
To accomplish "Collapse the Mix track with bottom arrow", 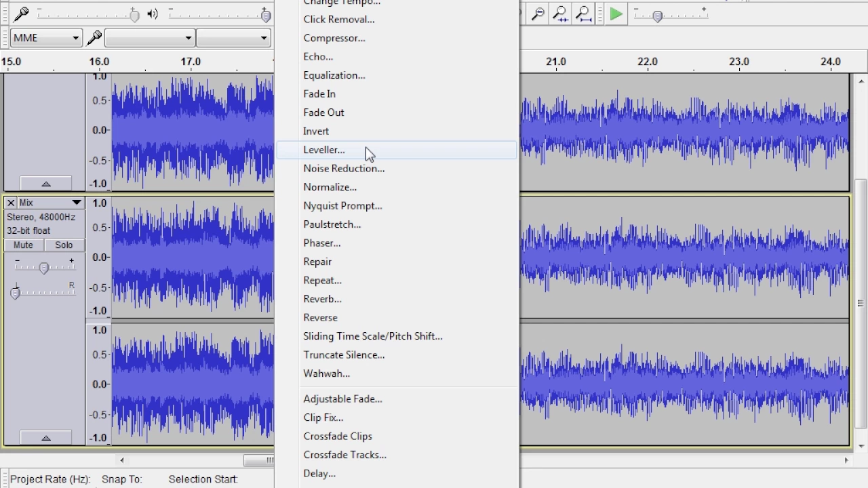I will pos(45,438).
